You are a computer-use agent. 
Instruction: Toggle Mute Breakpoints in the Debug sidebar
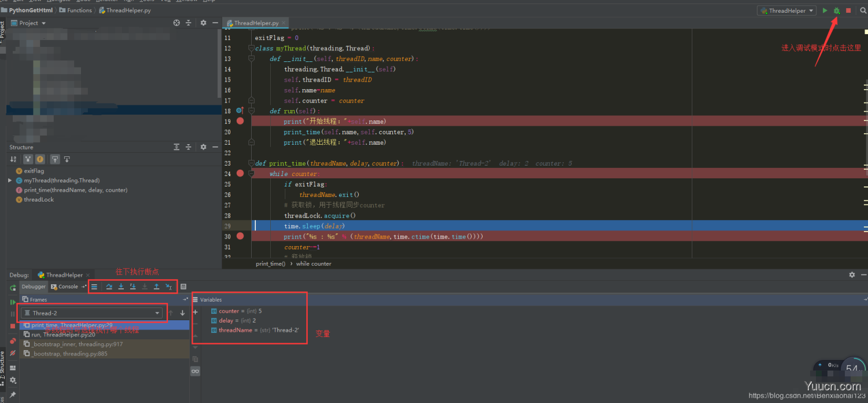coord(13,353)
